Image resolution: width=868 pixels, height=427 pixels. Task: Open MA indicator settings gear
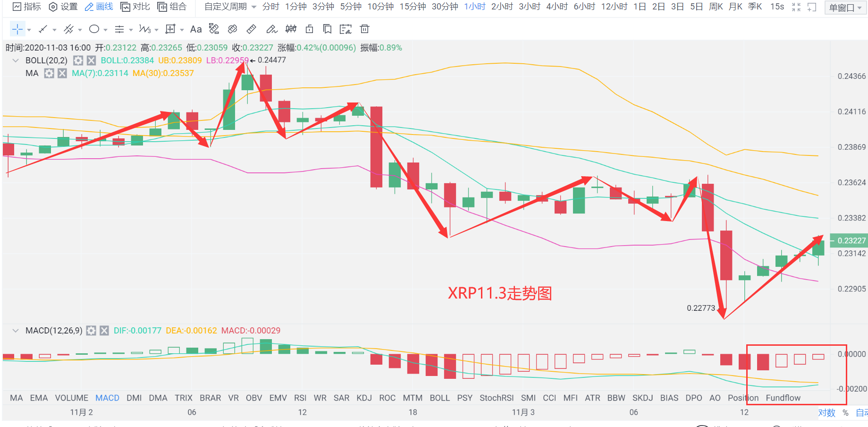[x=49, y=73]
